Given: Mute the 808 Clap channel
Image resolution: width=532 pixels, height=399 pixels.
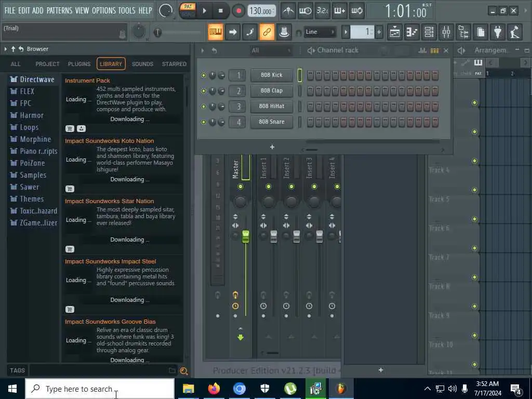Looking at the screenshot, I should 204,91.
